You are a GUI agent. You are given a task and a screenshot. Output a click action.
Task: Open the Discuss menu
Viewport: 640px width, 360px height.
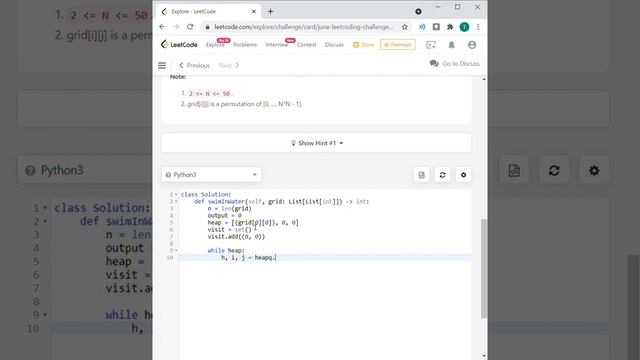pyautogui.click(x=334, y=45)
